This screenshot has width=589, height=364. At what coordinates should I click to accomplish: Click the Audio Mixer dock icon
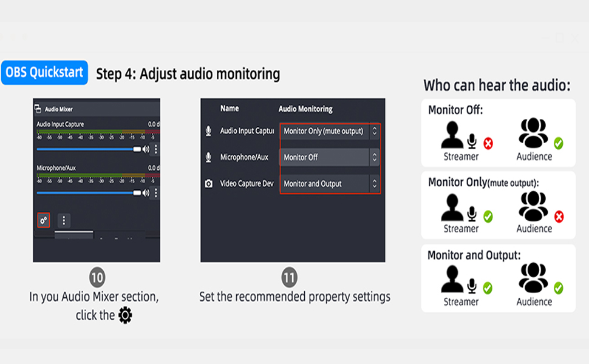[x=38, y=109]
